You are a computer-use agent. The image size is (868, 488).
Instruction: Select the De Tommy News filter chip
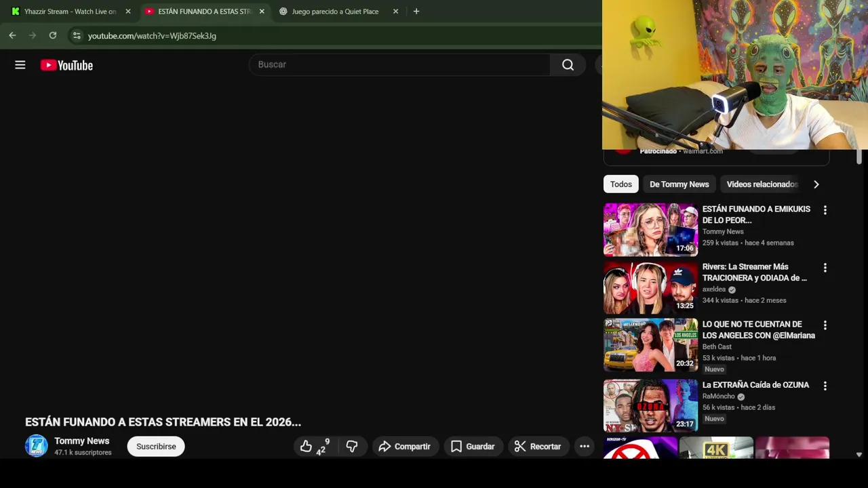(x=679, y=184)
